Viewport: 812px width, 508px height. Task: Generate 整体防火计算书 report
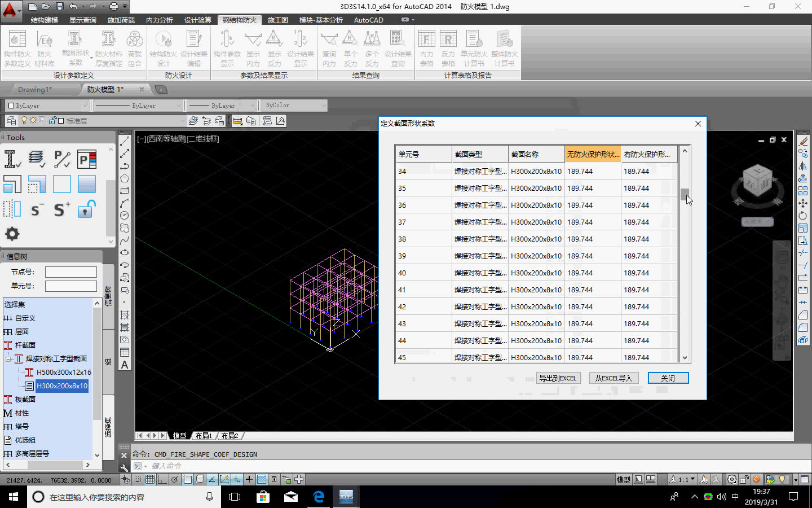[x=504, y=49]
